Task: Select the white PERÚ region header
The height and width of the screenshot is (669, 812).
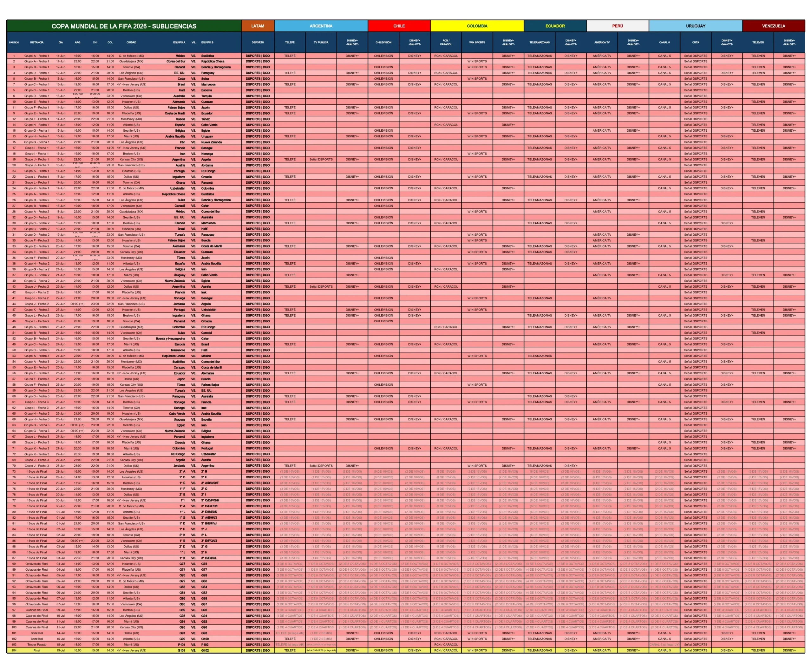Action: pos(617,26)
